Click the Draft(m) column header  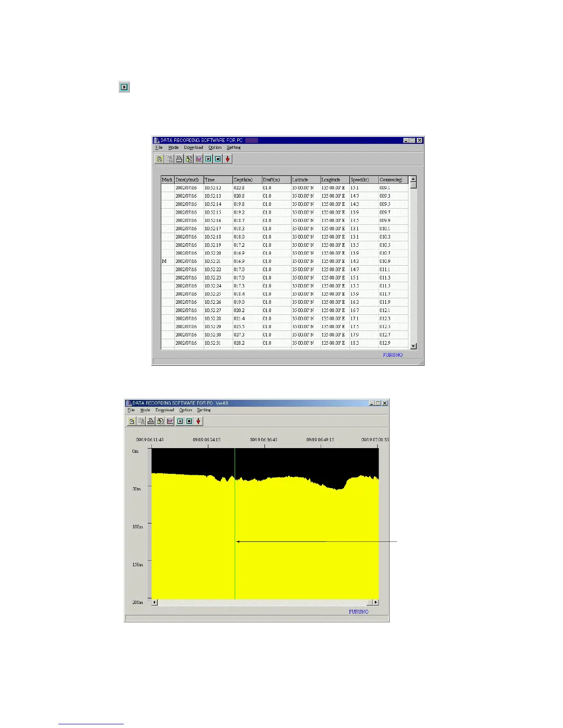coord(276,180)
